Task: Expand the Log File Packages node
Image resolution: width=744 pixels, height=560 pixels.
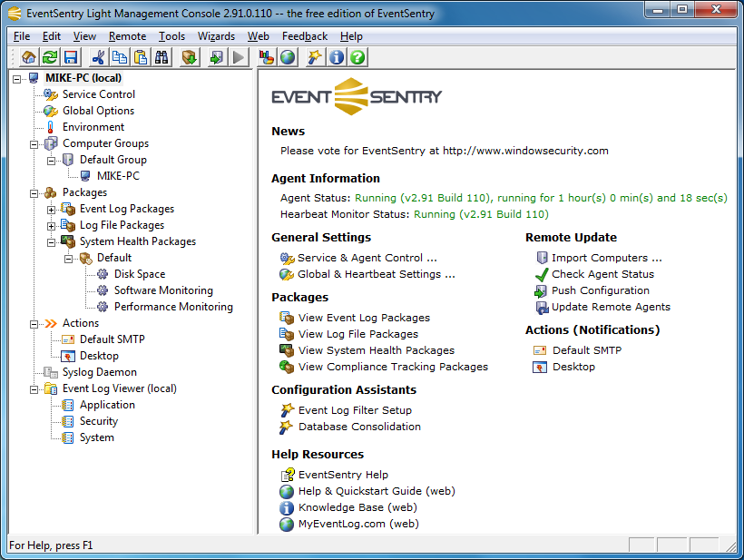Action: click(51, 226)
